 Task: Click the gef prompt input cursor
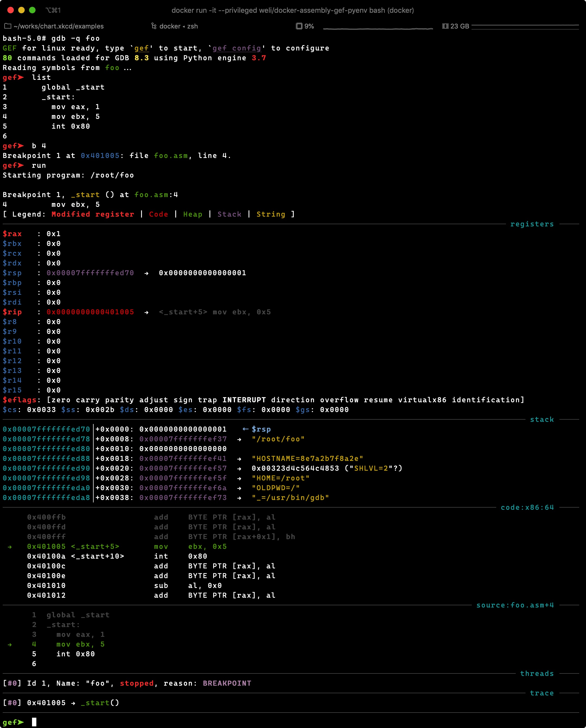pos(34,722)
